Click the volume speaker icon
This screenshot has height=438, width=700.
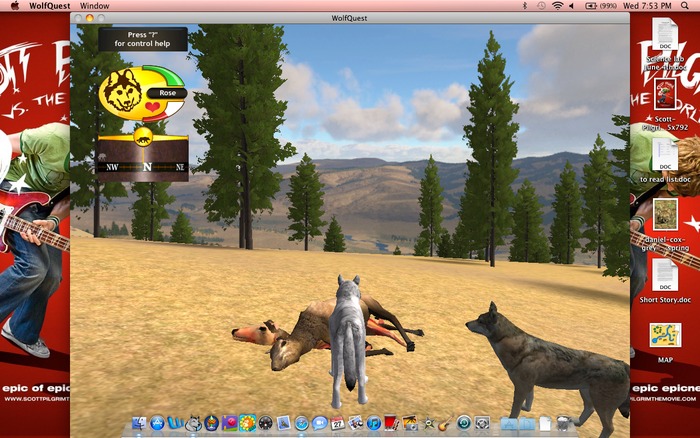coord(572,6)
